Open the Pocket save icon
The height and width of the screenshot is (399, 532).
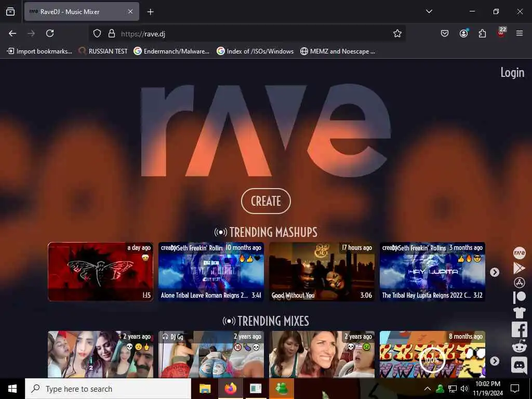click(x=445, y=33)
